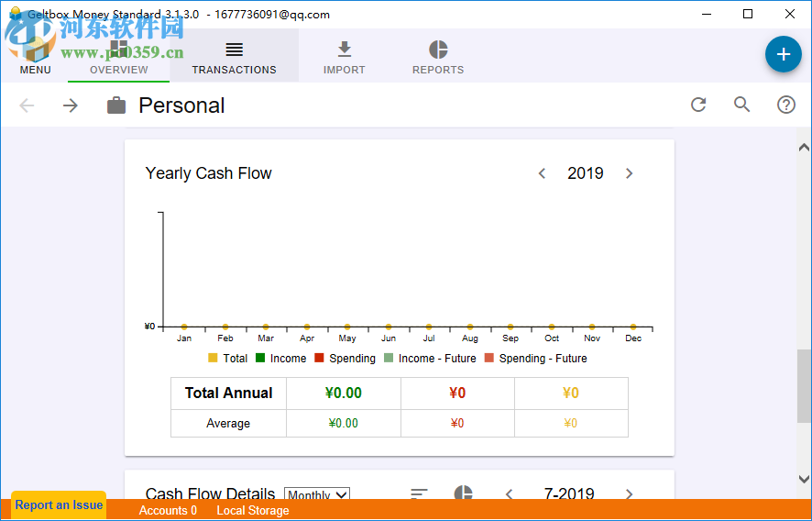Toggle the Total legend item
This screenshot has height=521, width=812.
(x=228, y=359)
